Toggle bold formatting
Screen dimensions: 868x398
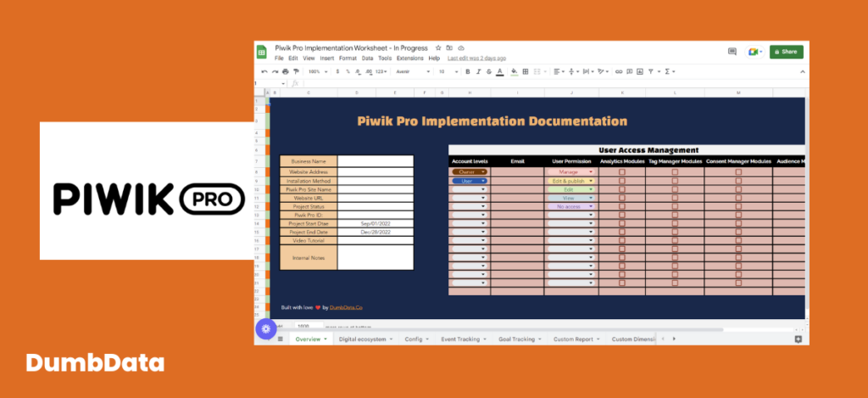tap(468, 71)
